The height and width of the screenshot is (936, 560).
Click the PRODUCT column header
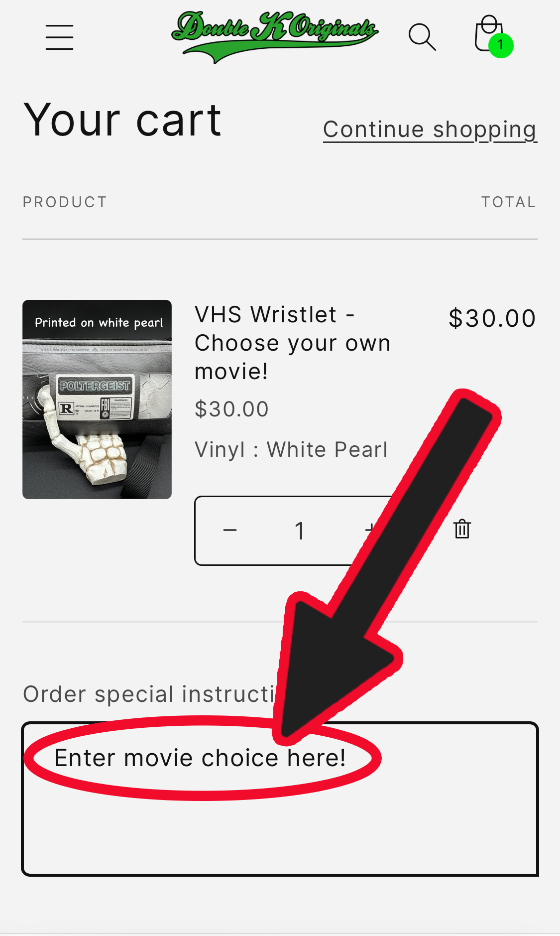click(65, 202)
